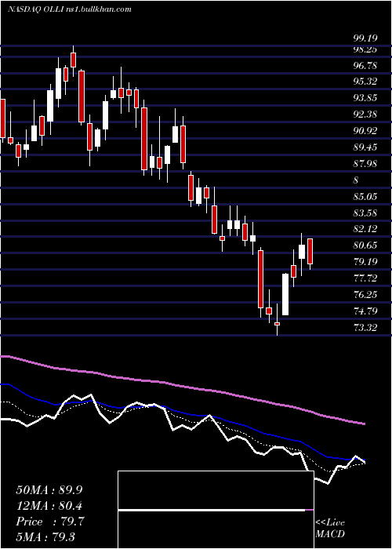Screen dimensions: 392x549
Task: Click the 96.78 price label
Action: (x=365, y=65)
